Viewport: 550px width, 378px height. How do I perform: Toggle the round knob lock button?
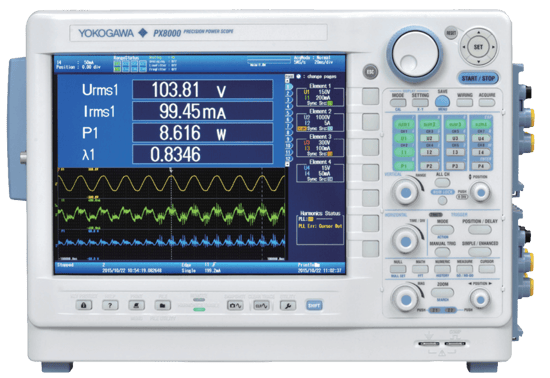coord(443,201)
